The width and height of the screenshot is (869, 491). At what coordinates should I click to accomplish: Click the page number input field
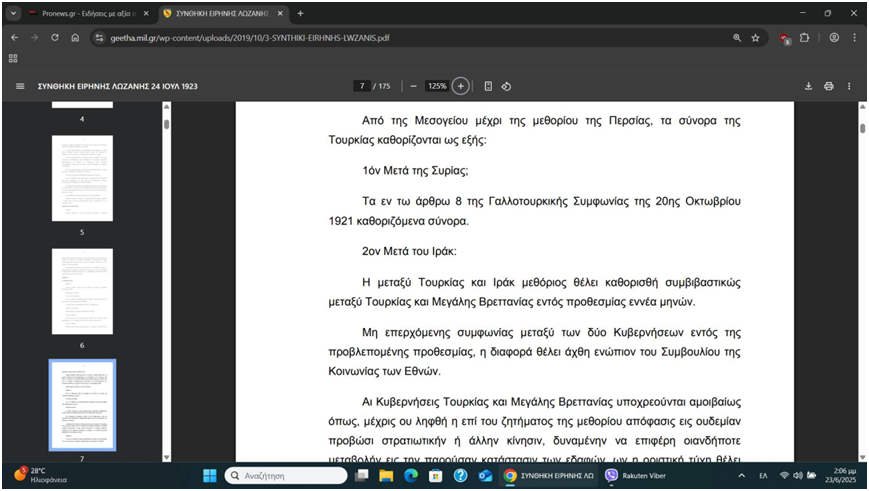[x=362, y=87]
